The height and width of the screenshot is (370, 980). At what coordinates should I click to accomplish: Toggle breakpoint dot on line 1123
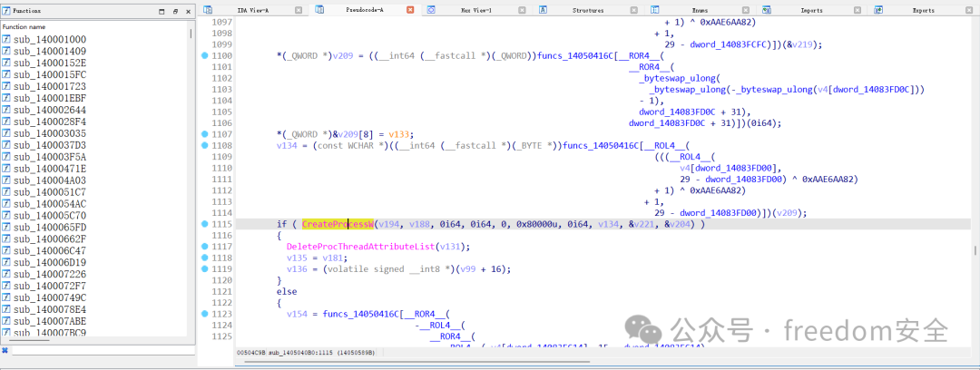(204, 314)
